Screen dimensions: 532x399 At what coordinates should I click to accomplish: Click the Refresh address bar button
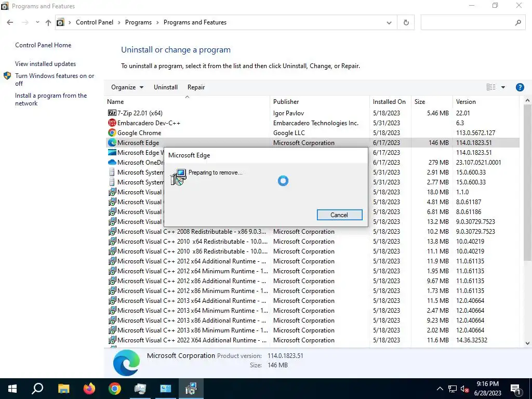click(406, 22)
